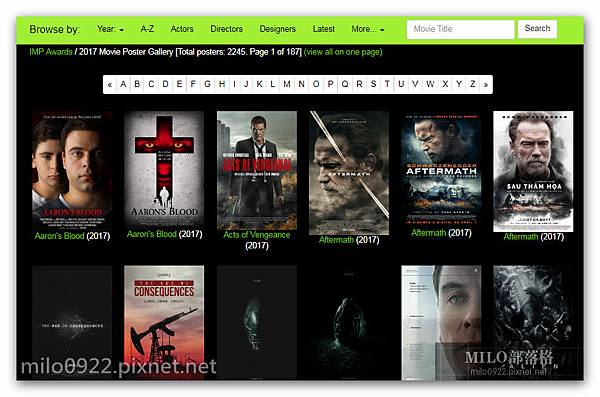
Task: Browse by Designers
Action: [277, 29]
